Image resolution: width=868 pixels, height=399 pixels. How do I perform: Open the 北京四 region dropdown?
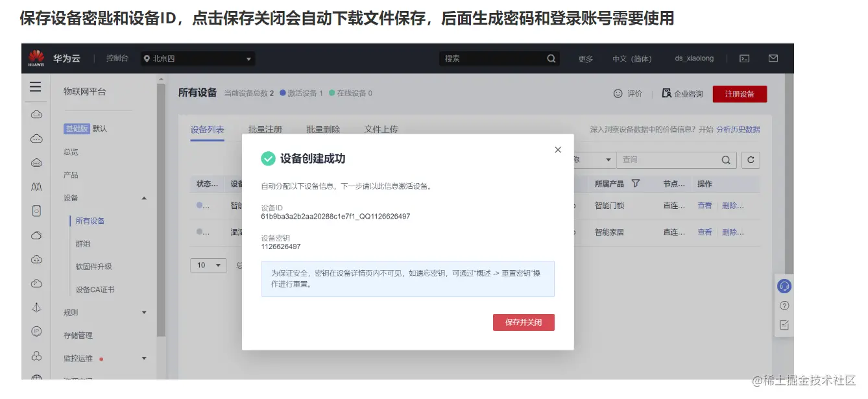(198, 59)
